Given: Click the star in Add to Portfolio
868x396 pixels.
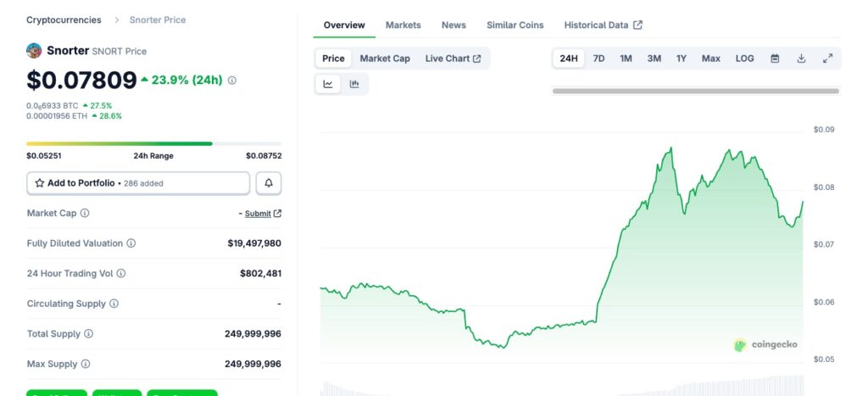Looking at the screenshot, I should point(40,183).
